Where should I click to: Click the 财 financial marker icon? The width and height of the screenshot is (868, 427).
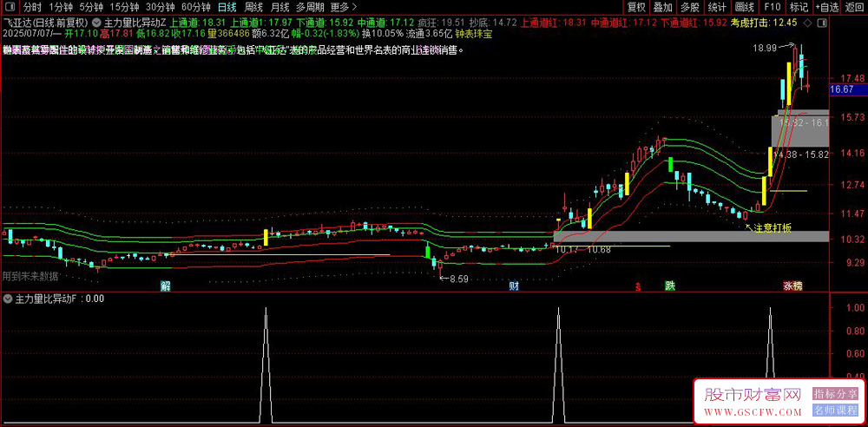coord(514,286)
